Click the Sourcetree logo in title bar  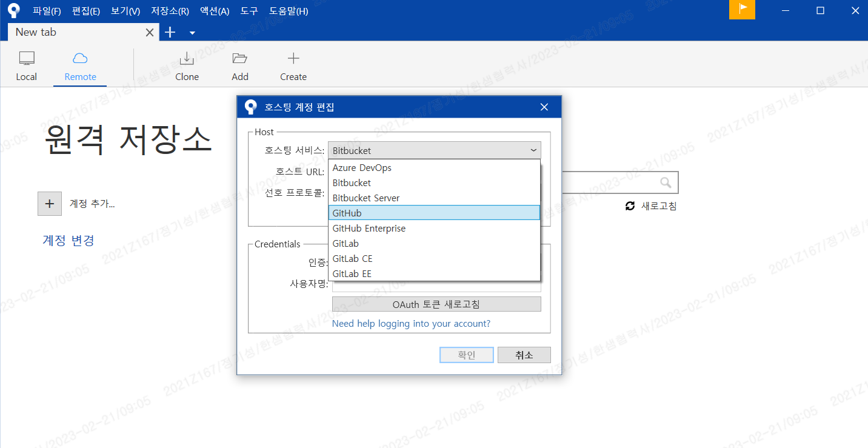(13, 10)
